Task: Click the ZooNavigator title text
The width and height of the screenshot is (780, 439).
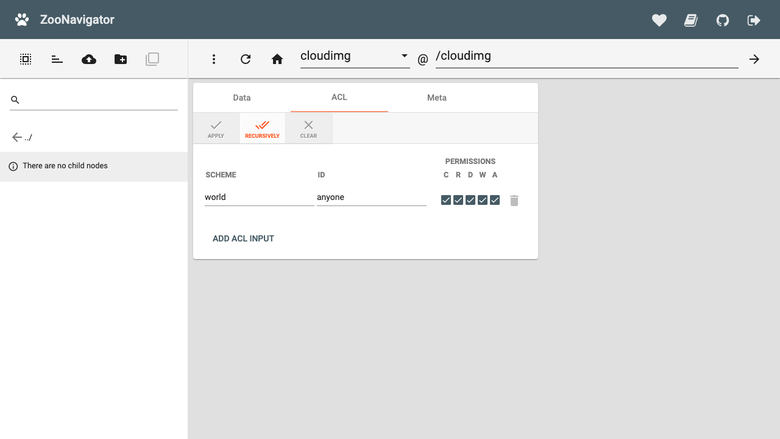Action: click(77, 20)
